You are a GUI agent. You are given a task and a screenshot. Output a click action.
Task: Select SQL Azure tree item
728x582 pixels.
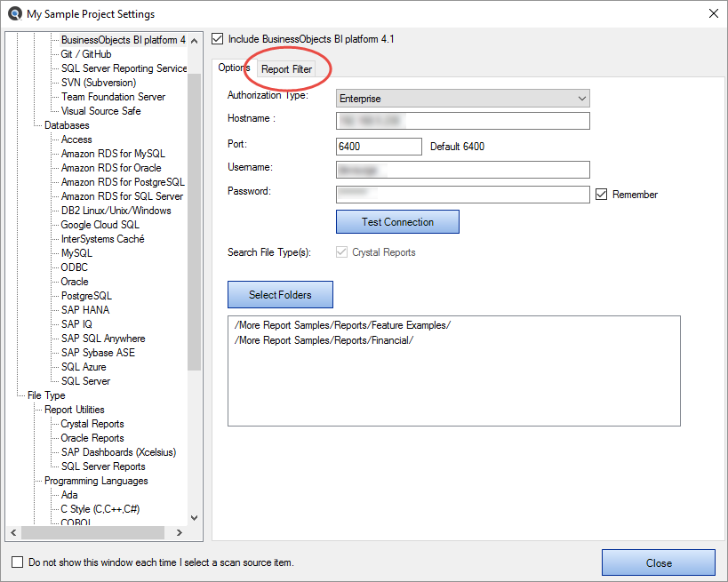click(x=84, y=367)
